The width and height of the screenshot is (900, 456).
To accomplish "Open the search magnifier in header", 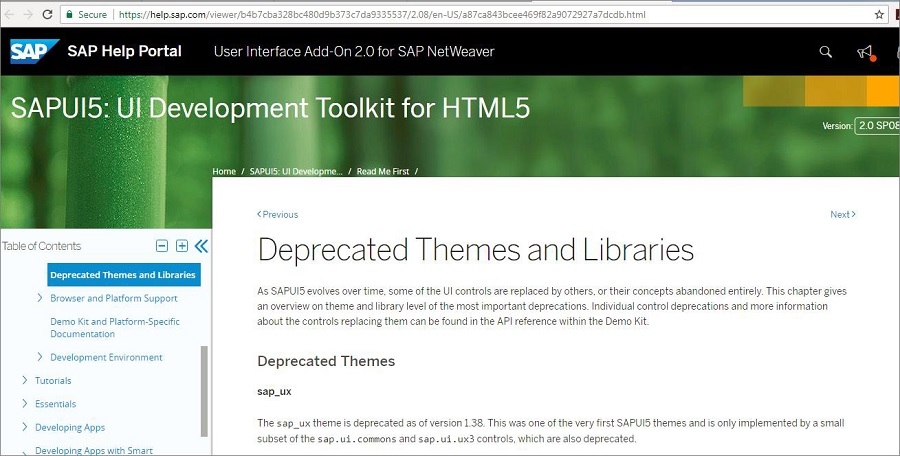I will pyautogui.click(x=825, y=52).
